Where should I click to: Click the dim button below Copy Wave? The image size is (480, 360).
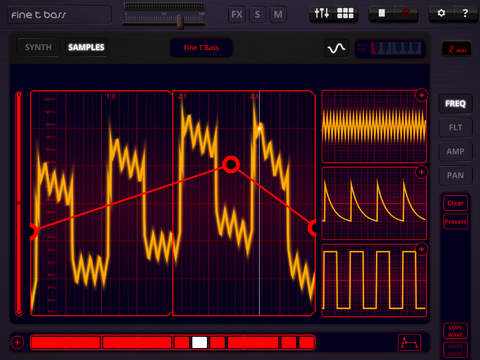pos(455,350)
